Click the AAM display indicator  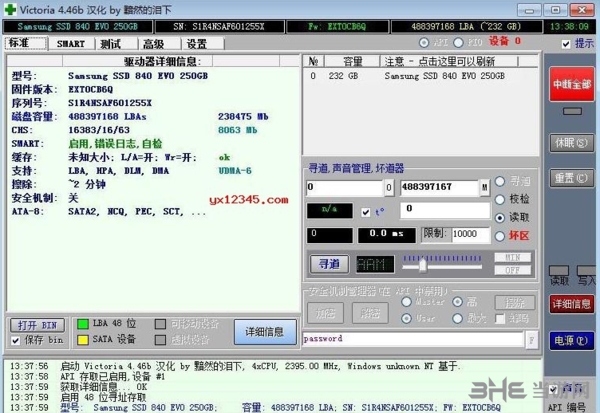click(375, 264)
